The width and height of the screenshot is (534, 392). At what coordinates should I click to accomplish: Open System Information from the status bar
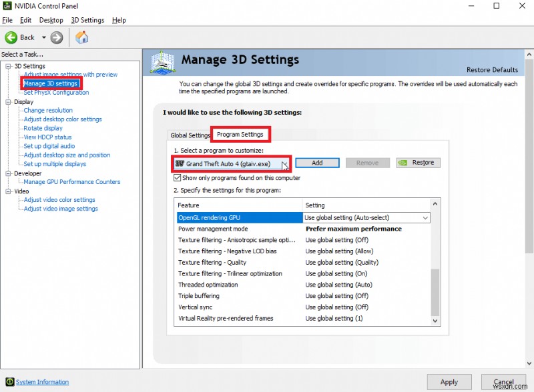tap(41, 381)
